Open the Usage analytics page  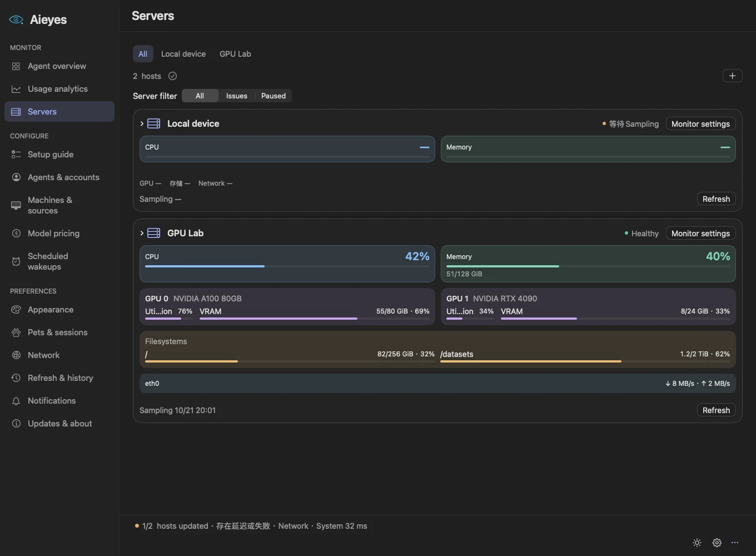coord(59,89)
